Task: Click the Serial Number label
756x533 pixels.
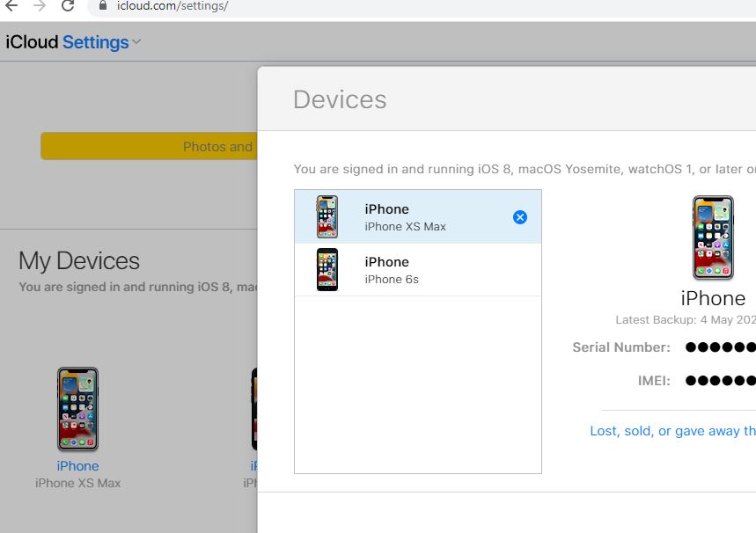Action: (x=621, y=347)
